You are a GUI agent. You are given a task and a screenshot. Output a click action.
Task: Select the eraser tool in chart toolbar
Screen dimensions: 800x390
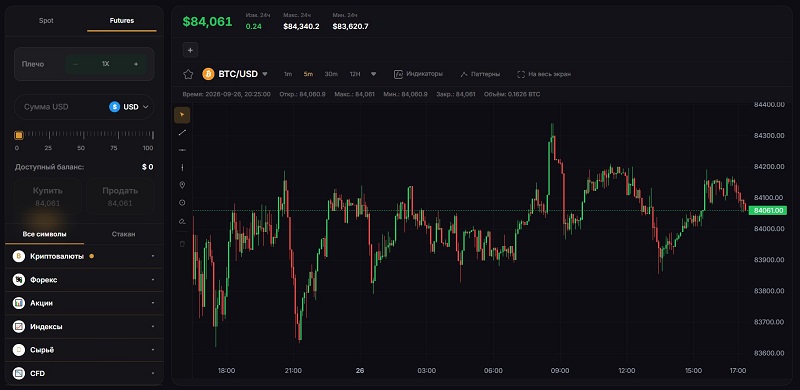(x=182, y=221)
